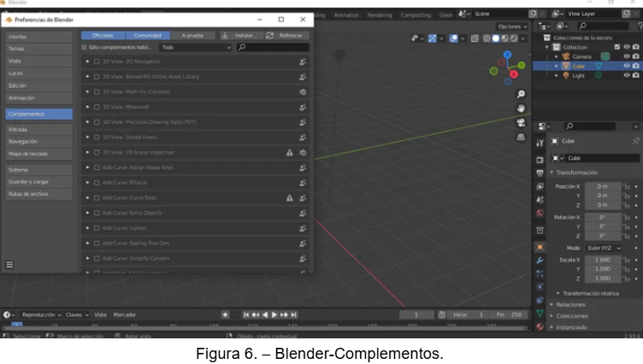This screenshot has width=643, height=364.
Task: Click the A prueba filter button
Action: pos(192,36)
